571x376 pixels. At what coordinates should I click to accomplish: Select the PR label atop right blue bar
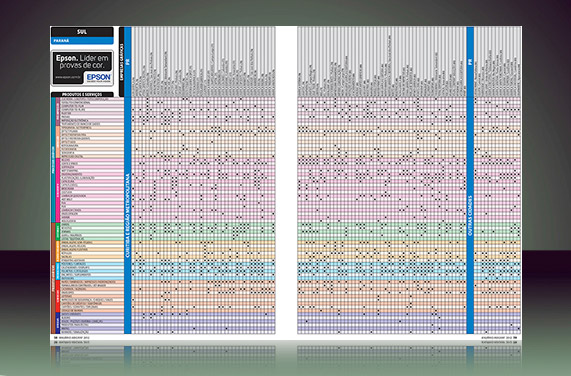(x=470, y=62)
